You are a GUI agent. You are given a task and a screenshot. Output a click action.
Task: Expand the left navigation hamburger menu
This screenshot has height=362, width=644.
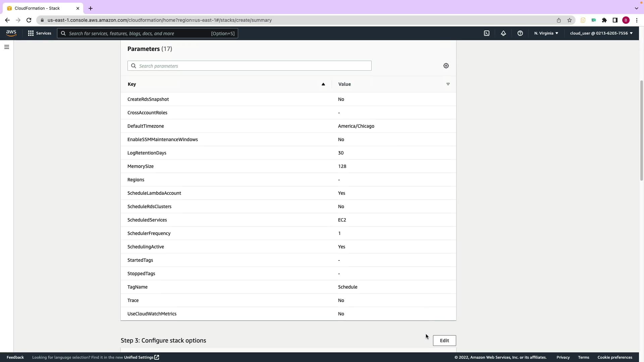pos(7,47)
